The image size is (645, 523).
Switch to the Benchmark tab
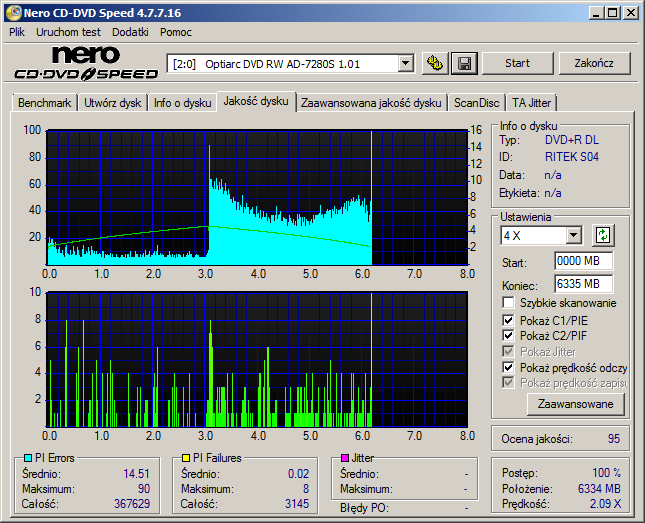click(x=44, y=103)
